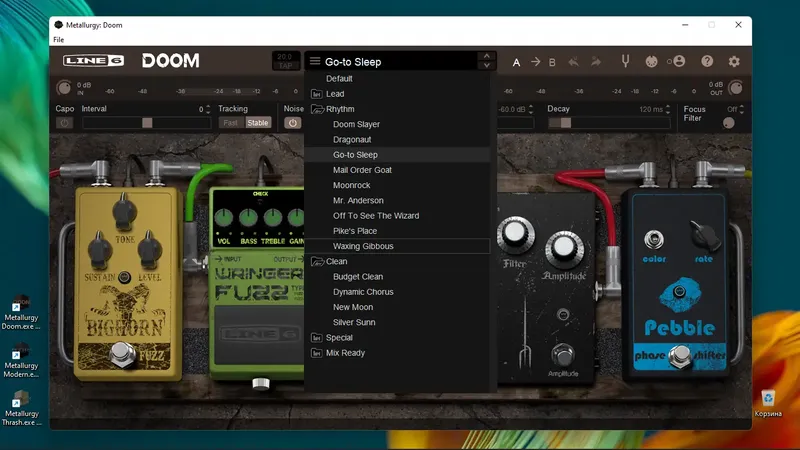The image size is (800, 450).
Task: Click the Line 6 logo
Action: pyautogui.click(x=93, y=61)
